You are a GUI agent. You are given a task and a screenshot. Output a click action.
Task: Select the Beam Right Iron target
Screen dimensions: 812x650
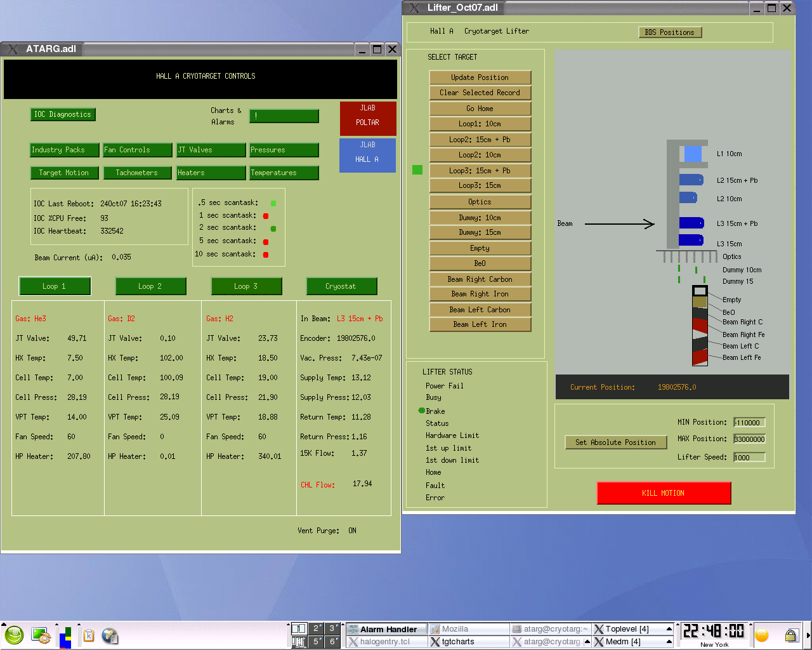(x=480, y=294)
